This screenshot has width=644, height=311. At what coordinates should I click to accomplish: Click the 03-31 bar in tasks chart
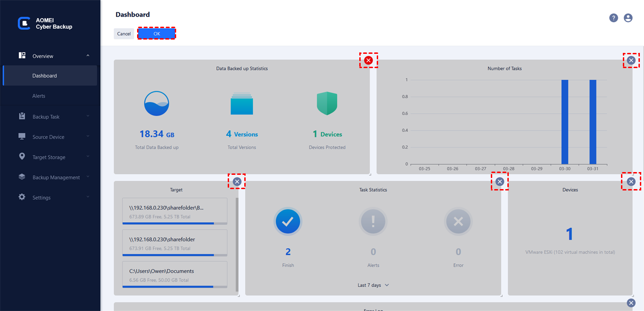tap(593, 122)
